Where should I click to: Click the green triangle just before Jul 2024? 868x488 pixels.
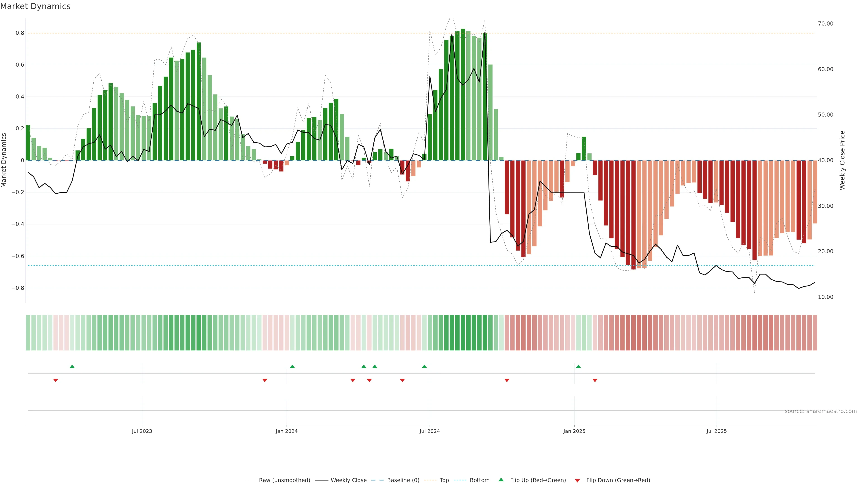pyautogui.click(x=424, y=366)
